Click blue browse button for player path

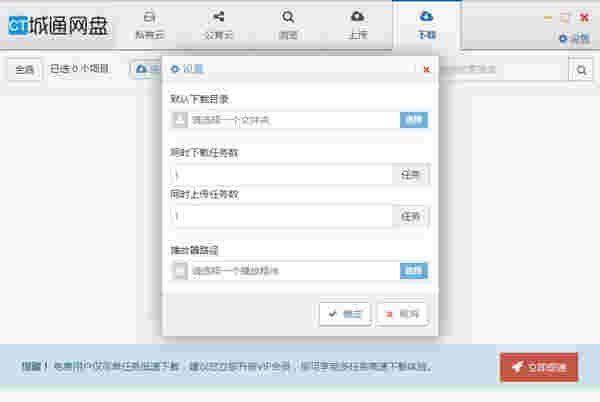pos(414,271)
